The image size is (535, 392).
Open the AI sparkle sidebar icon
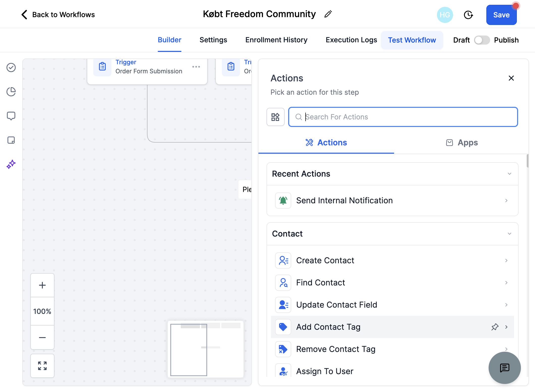coord(11,164)
